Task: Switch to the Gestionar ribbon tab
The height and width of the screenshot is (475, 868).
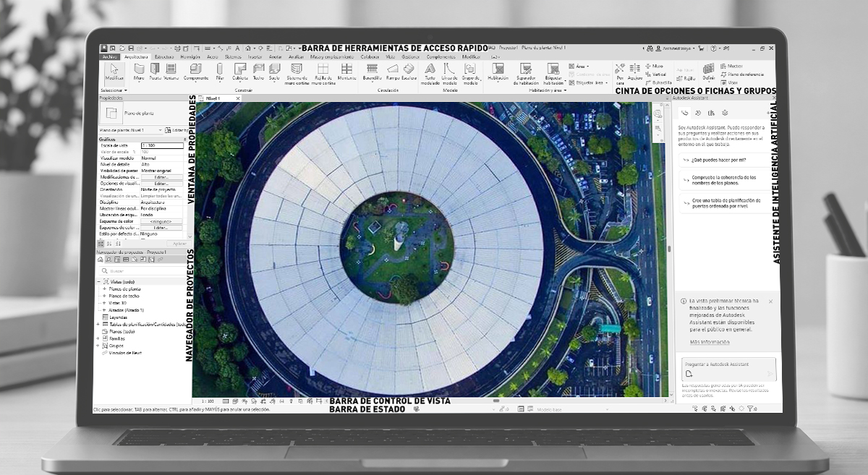Action: 411,56
